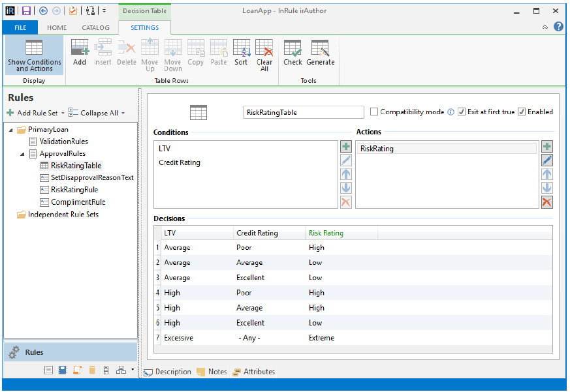Switch to the HOME ribbon tab
Screen dimensions: 570x392
tap(57, 28)
